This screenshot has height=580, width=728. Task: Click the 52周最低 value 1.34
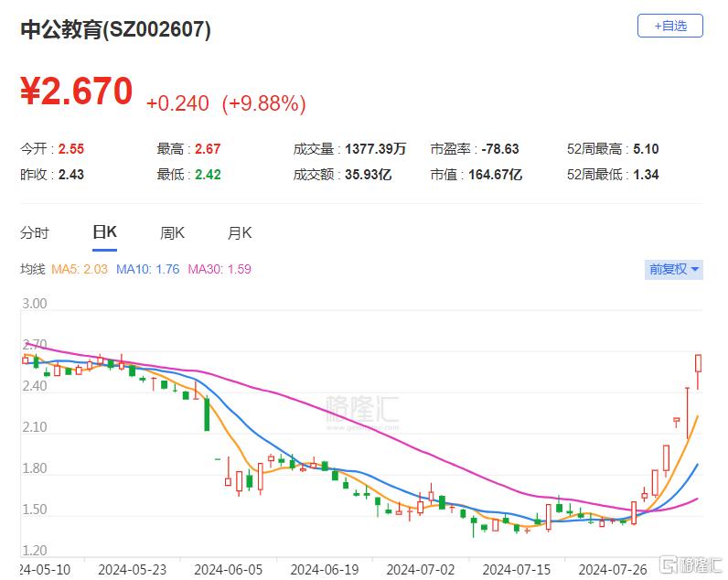[646, 175]
